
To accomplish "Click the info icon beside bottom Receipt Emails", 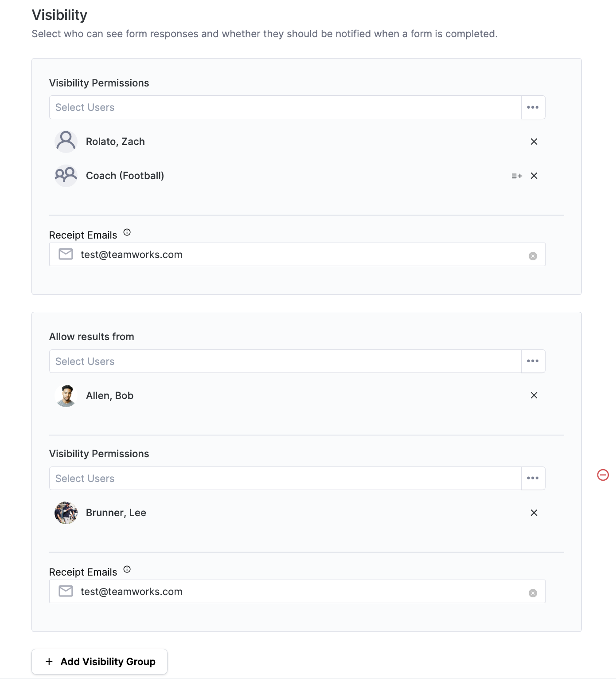I will pyautogui.click(x=127, y=568).
